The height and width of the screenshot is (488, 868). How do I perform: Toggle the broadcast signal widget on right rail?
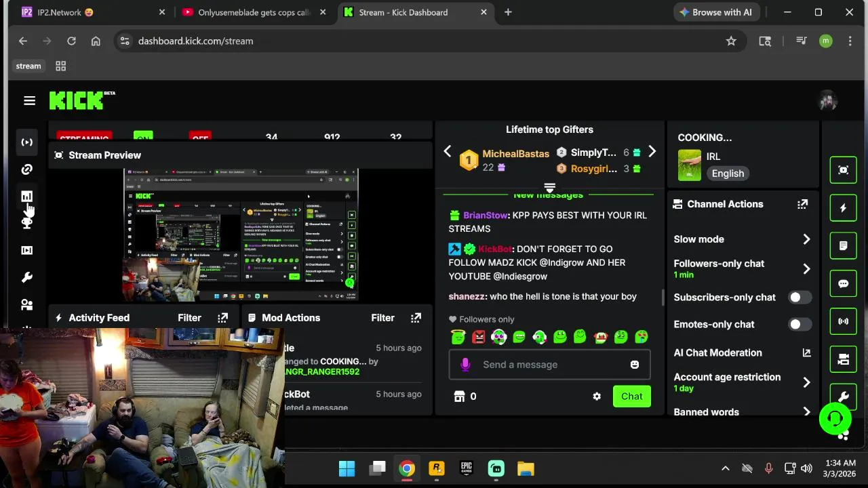(x=844, y=321)
